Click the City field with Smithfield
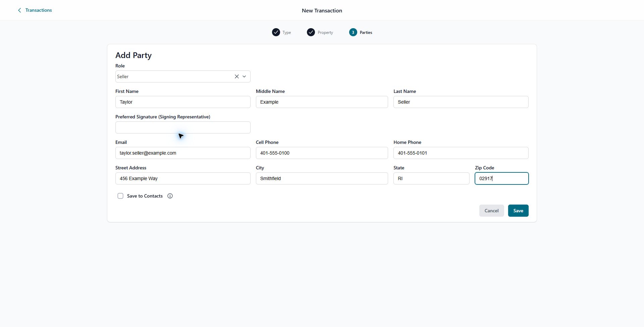 point(322,178)
